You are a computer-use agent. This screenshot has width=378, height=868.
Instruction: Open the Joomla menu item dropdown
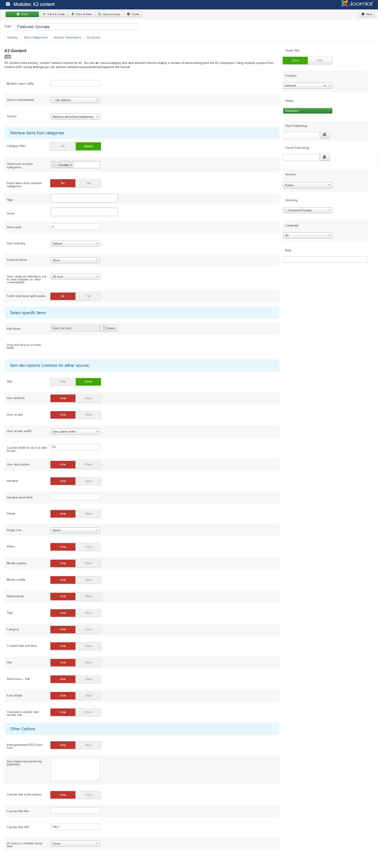coord(75,844)
